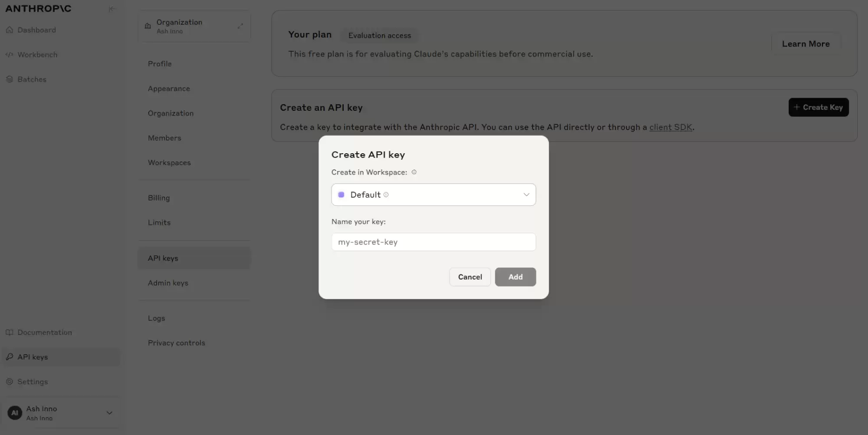The height and width of the screenshot is (435, 868).
Task: Open the Privacy controls section
Action: click(176, 343)
